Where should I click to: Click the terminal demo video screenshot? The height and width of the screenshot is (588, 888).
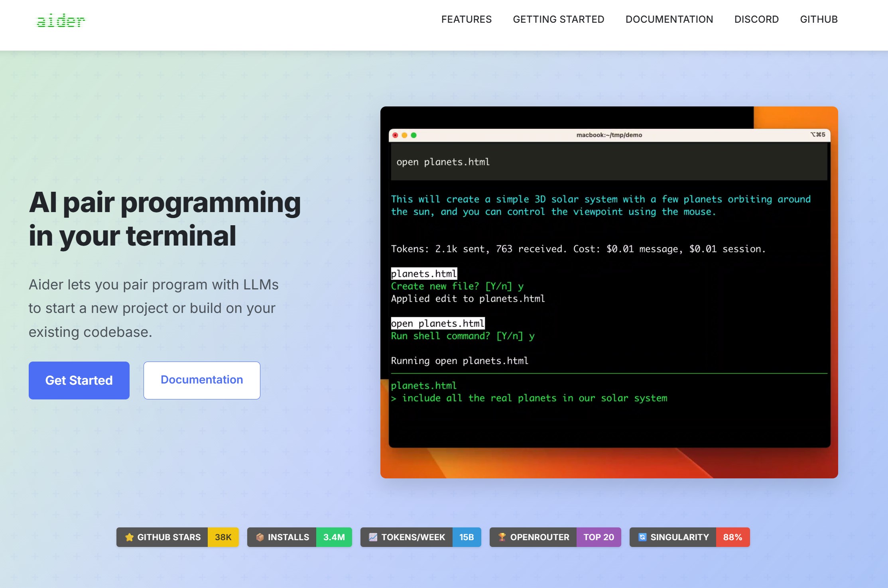[x=609, y=292]
